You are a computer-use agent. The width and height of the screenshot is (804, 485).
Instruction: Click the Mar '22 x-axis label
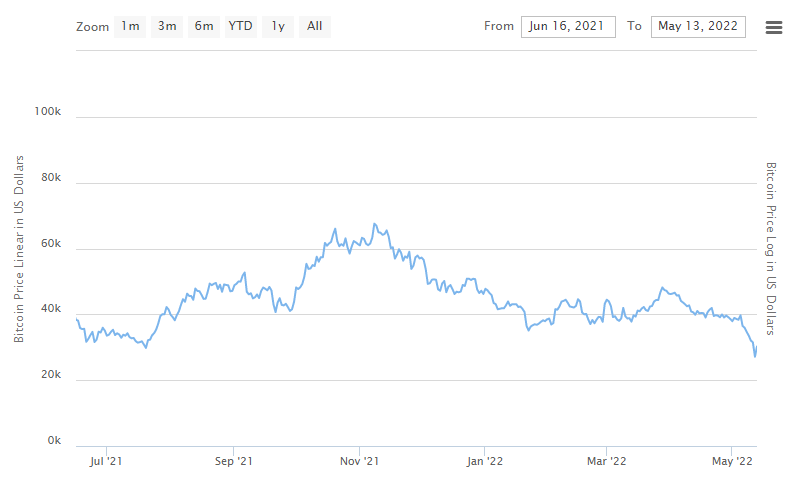607,461
